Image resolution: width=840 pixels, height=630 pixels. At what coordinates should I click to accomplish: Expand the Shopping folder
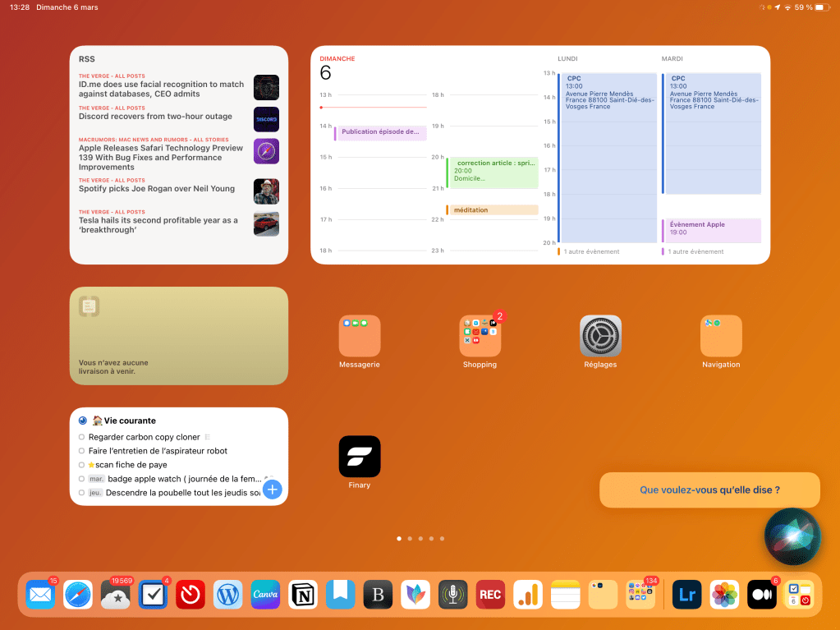coord(480,336)
